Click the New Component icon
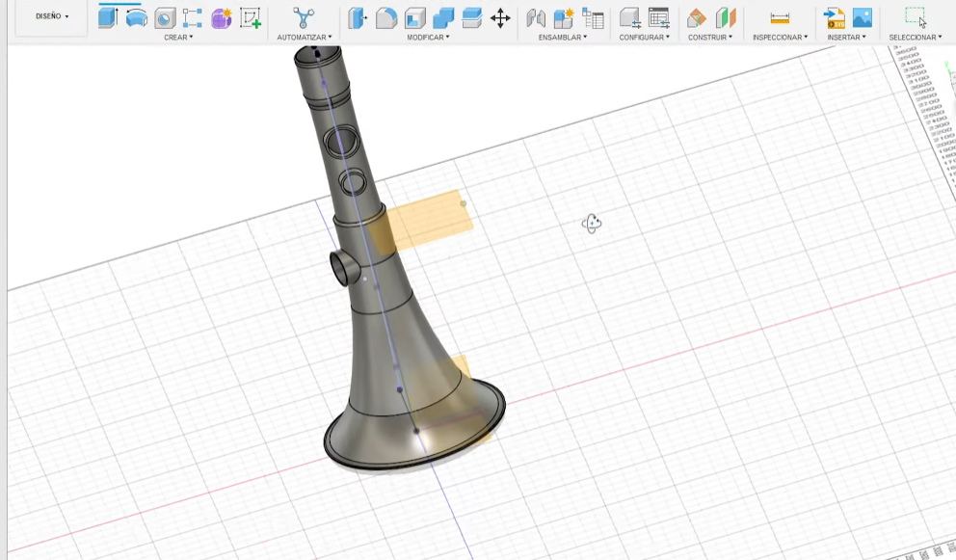The height and width of the screenshot is (560, 956). point(564,18)
